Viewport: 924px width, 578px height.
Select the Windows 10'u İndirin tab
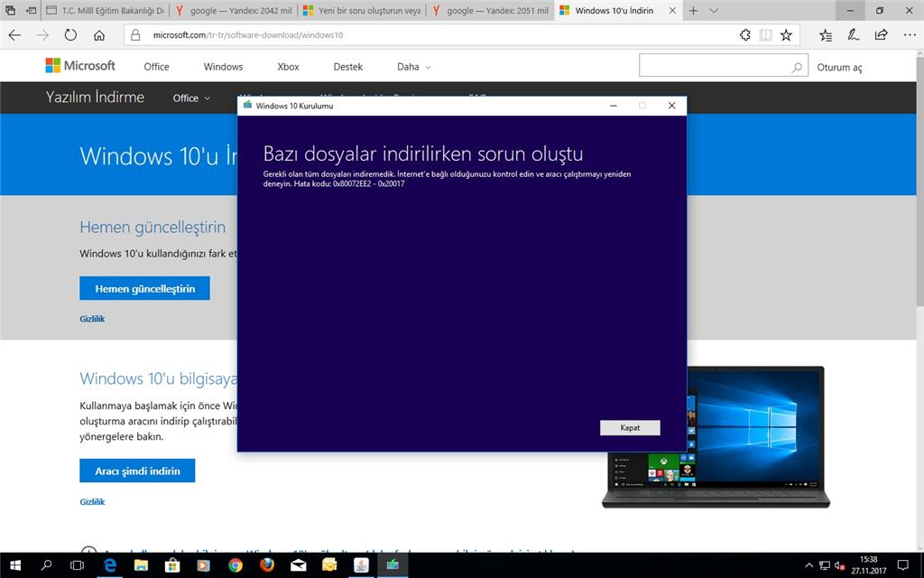click(614, 11)
